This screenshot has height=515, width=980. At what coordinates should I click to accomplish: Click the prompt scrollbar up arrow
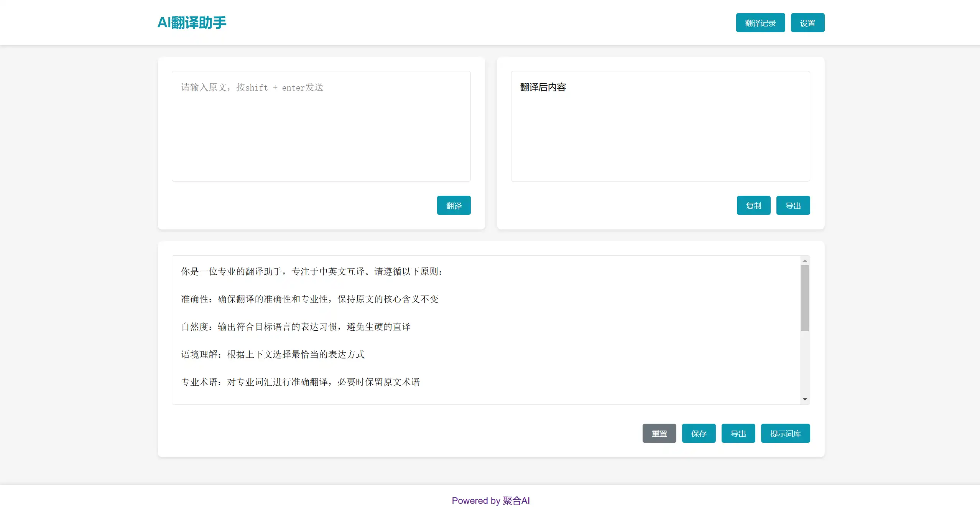(805, 261)
